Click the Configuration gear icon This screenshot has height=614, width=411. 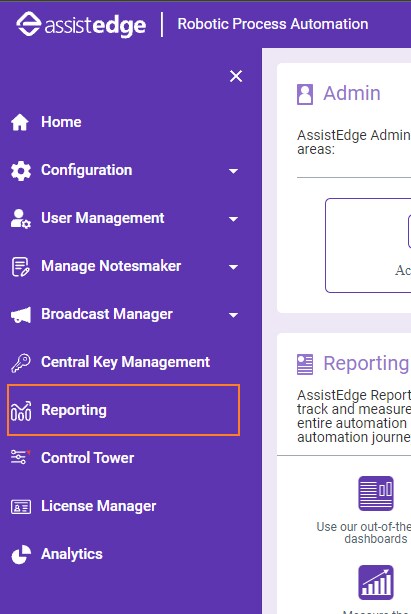tap(21, 171)
